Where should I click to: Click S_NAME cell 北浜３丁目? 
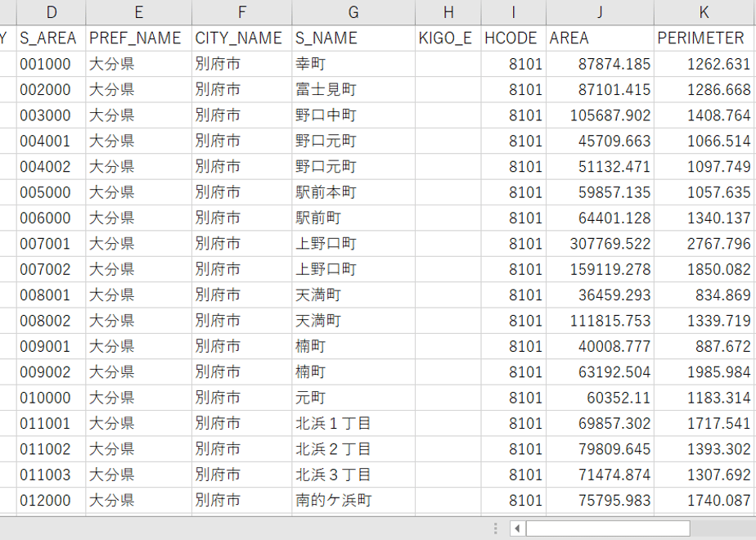(353, 475)
